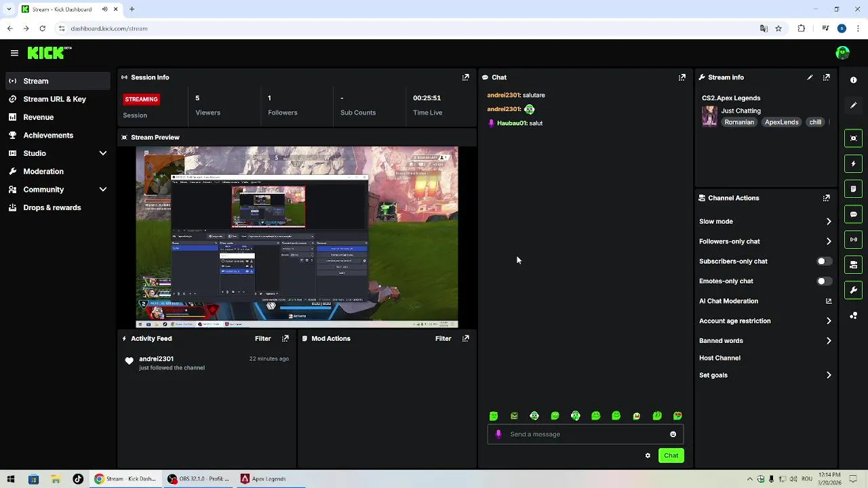Edit stream info with the pencil icon
This screenshot has width=868, height=488.
[x=810, y=77]
